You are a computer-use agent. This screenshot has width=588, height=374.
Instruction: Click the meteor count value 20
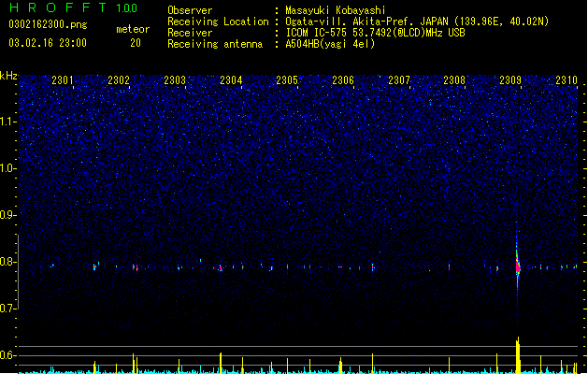pos(136,43)
